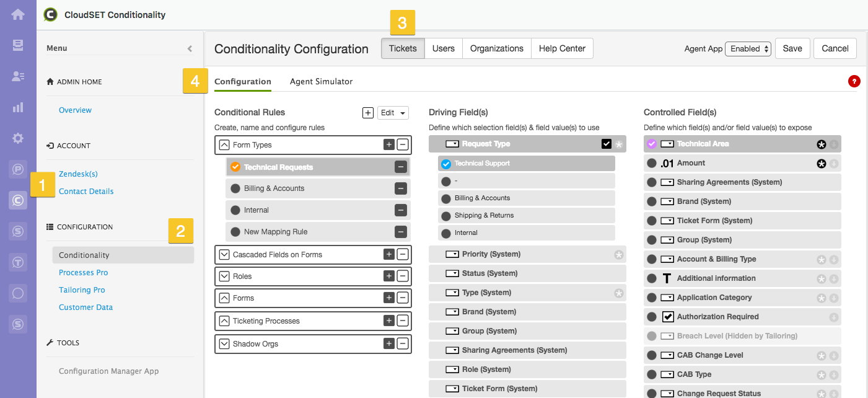This screenshot has height=398, width=868.
Task: Click the Home icon in left sidebar
Action: point(18,14)
